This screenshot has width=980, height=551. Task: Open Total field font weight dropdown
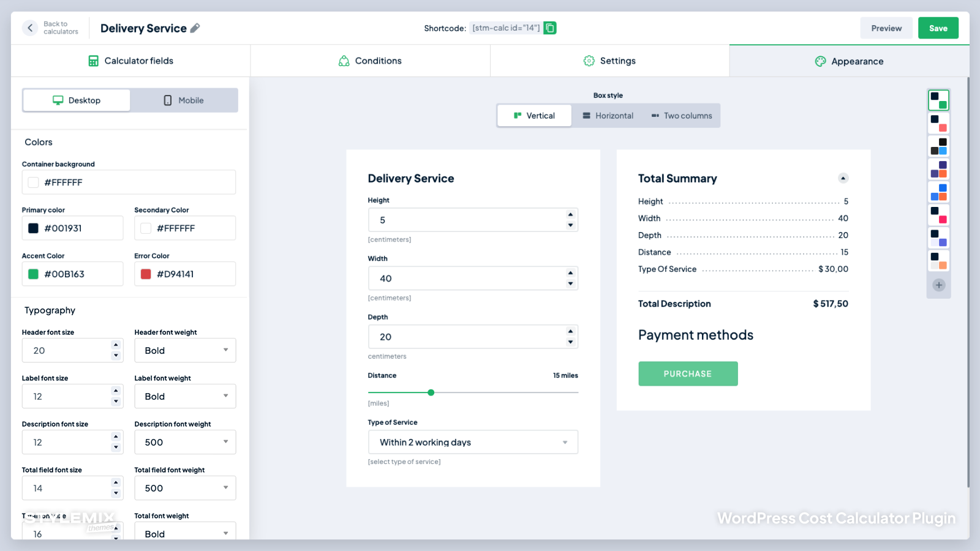pos(185,488)
